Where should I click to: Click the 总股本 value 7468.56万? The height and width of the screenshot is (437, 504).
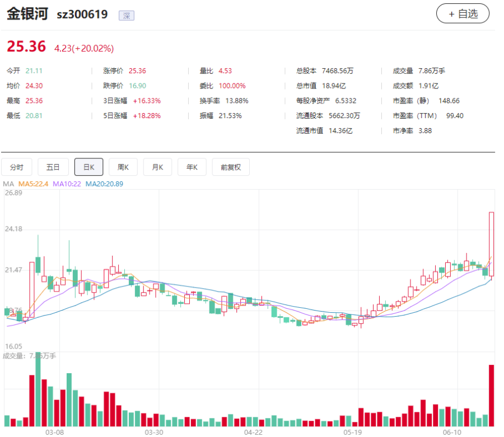coord(338,71)
